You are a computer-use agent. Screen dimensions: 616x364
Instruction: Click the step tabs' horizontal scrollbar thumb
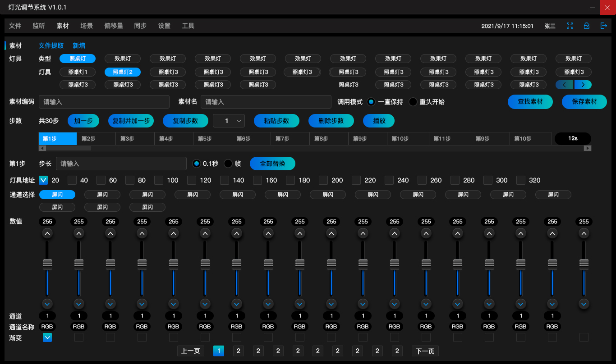(x=69, y=148)
